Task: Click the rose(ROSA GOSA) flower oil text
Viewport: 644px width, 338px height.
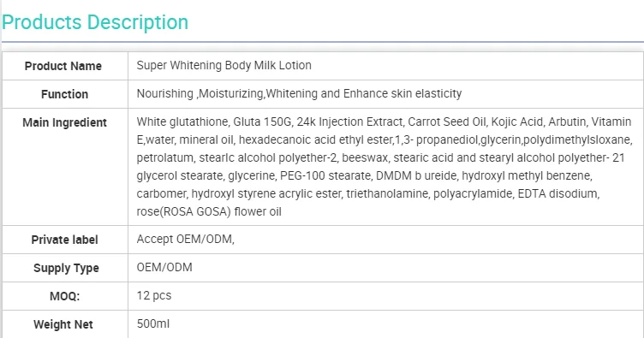Action: pyautogui.click(x=209, y=211)
